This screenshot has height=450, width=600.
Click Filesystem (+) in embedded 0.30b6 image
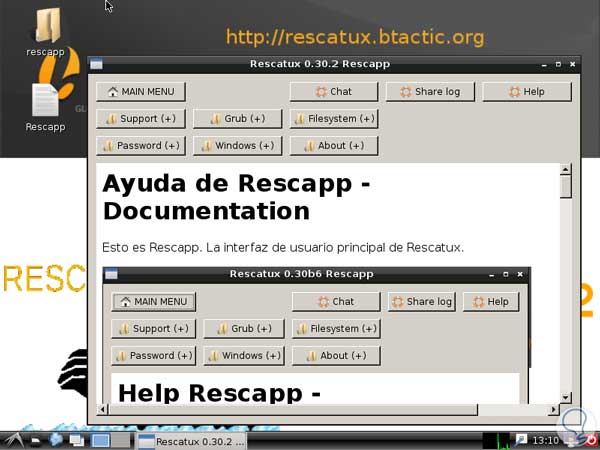click(336, 329)
